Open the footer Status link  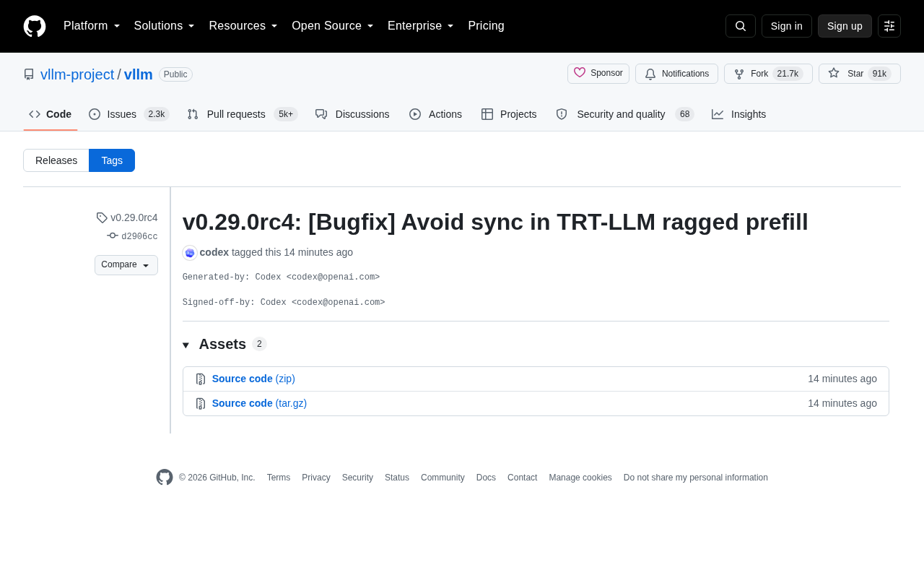pyautogui.click(x=397, y=478)
